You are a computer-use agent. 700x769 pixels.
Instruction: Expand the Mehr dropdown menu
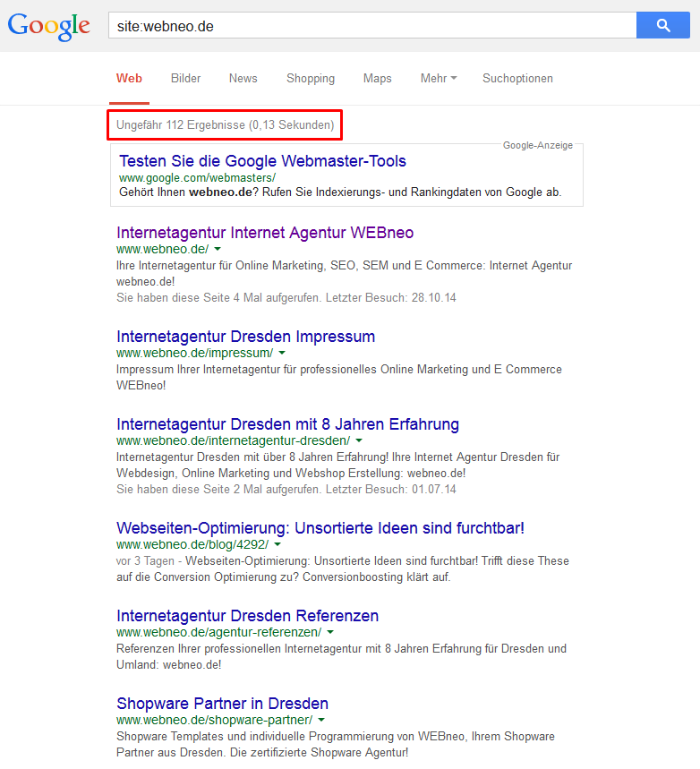click(439, 79)
